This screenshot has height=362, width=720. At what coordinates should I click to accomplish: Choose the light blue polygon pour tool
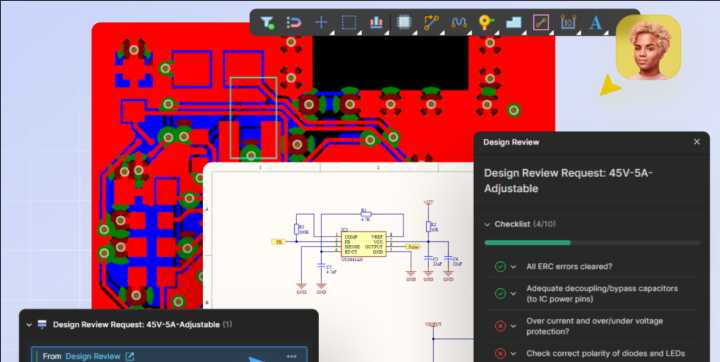click(x=513, y=23)
